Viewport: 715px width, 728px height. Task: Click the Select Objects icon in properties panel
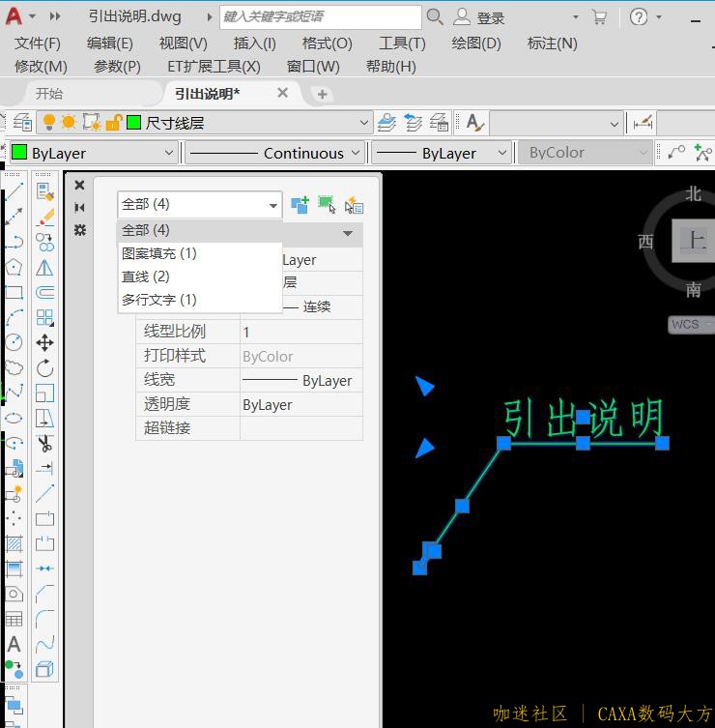327,205
